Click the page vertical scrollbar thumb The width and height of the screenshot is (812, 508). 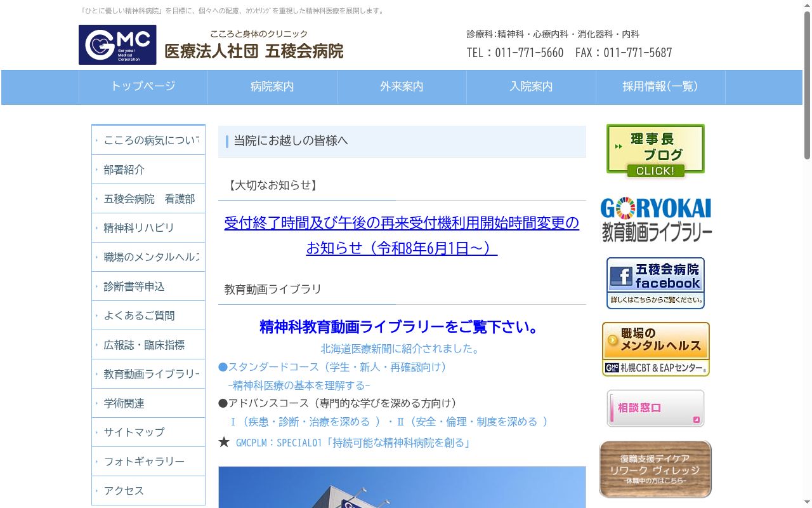click(x=807, y=85)
